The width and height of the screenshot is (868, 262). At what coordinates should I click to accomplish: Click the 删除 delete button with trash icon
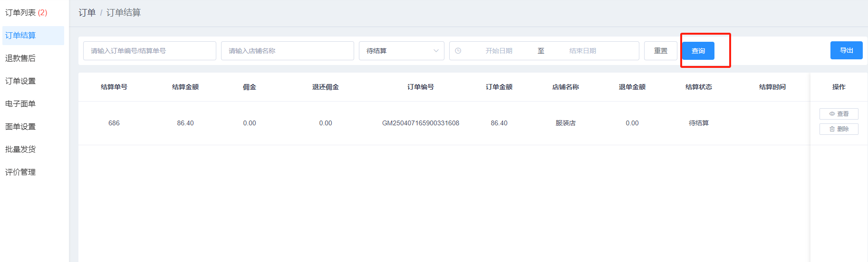click(x=839, y=129)
